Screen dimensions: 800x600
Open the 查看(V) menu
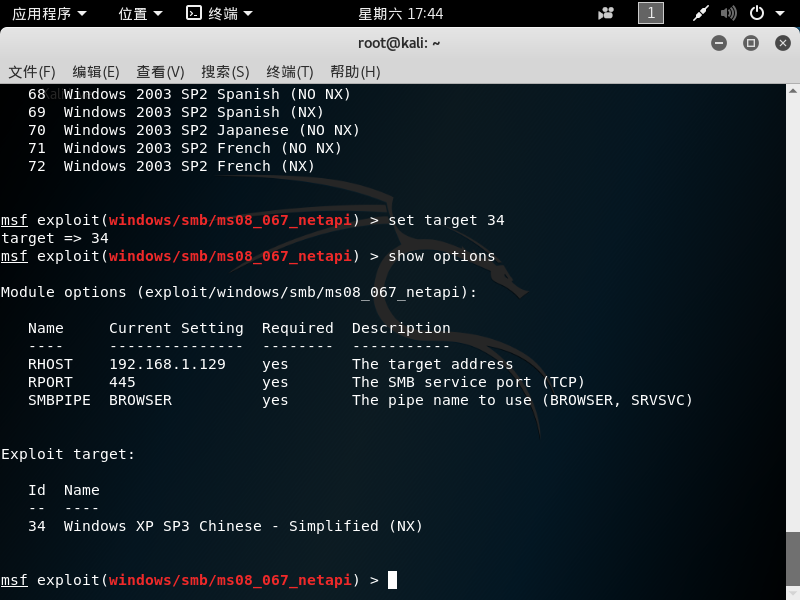pyautogui.click(x=160, y=72)
